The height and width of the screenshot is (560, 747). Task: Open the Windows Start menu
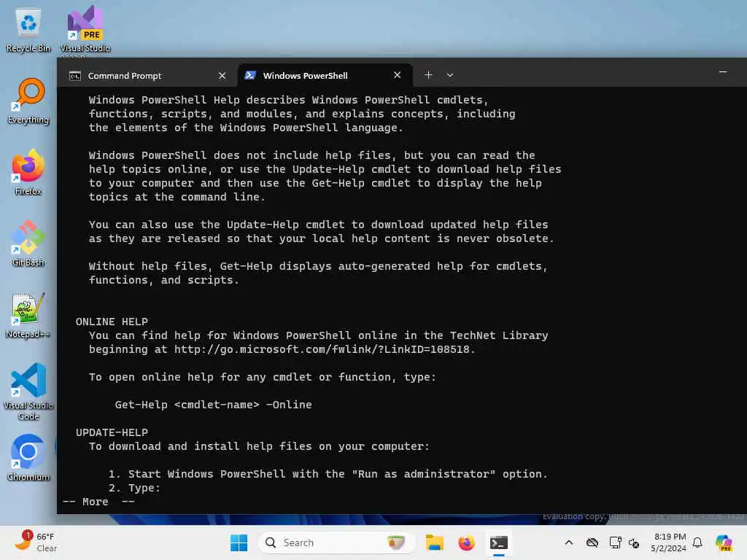point(239,542)
